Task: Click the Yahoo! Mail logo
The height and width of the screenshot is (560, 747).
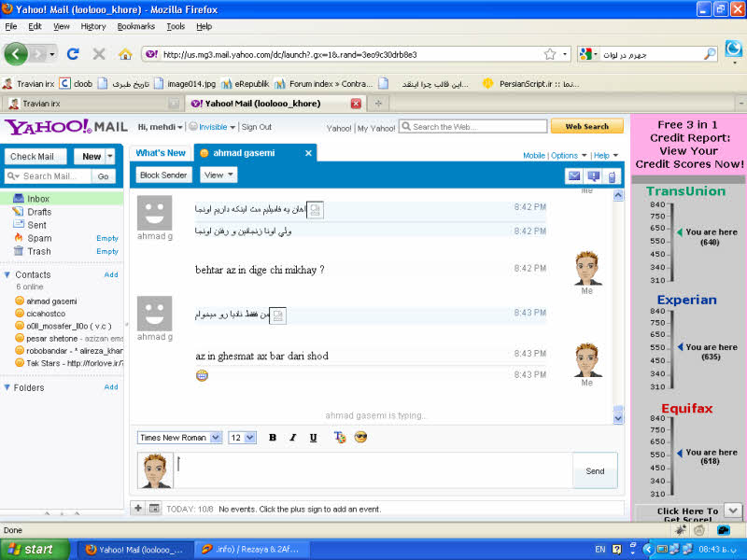Action: pos(66,127)
